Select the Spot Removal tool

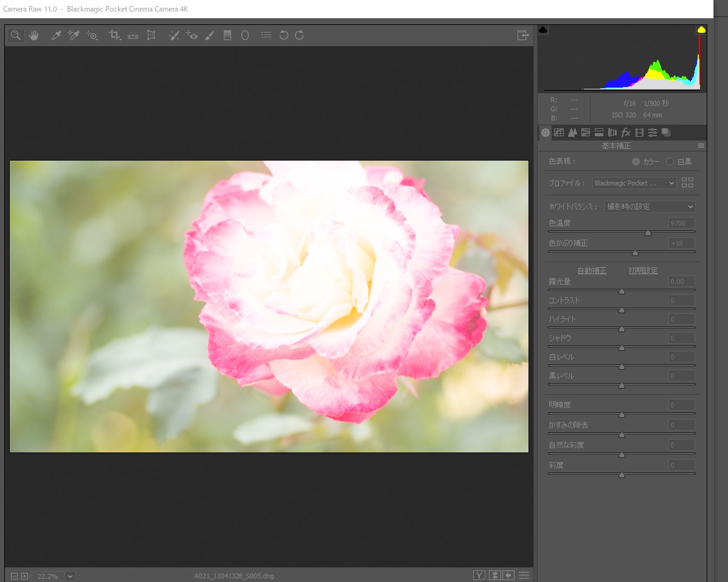coord(174,35)
